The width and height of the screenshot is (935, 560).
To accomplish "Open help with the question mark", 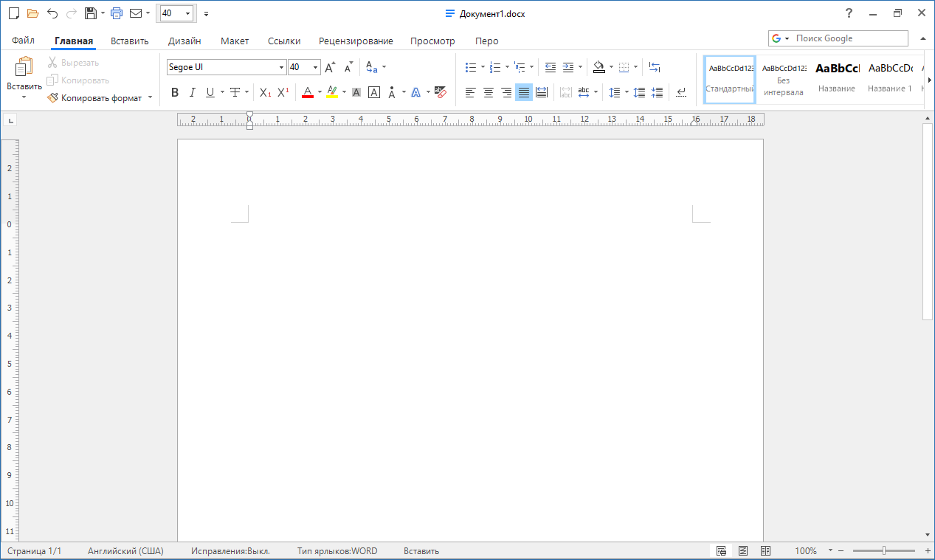I will 849,13.
